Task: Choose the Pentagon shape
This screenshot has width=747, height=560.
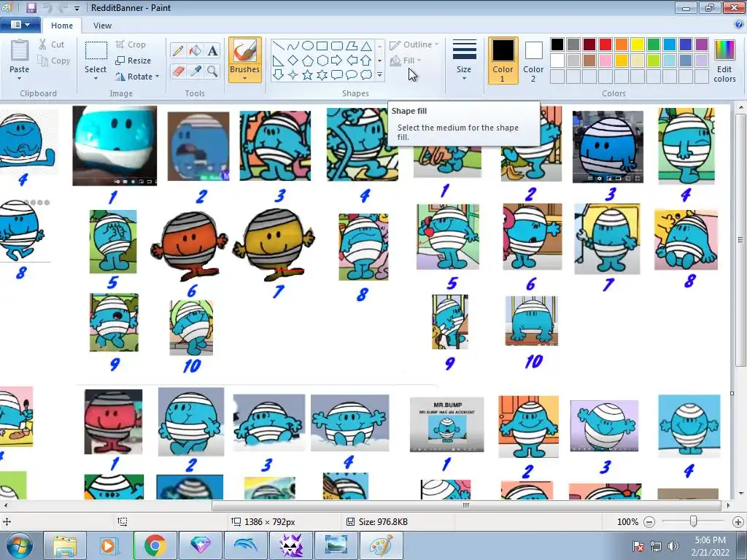Action: tap(308, 61)
